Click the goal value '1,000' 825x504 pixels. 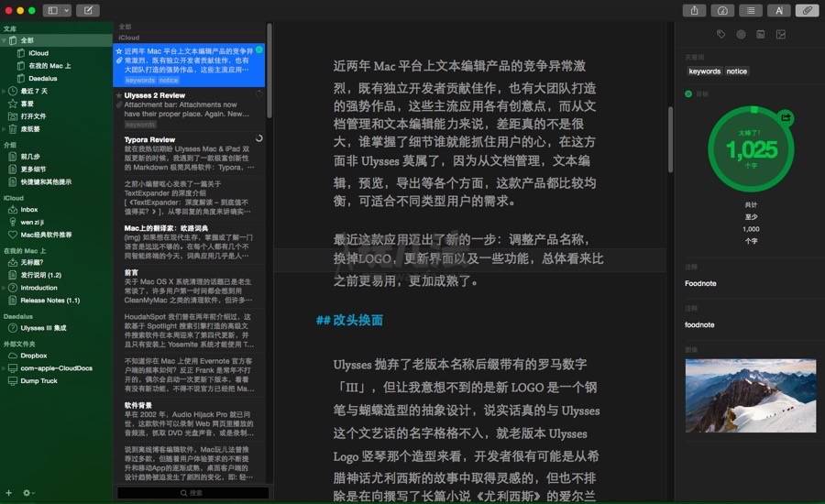[751, 229]
